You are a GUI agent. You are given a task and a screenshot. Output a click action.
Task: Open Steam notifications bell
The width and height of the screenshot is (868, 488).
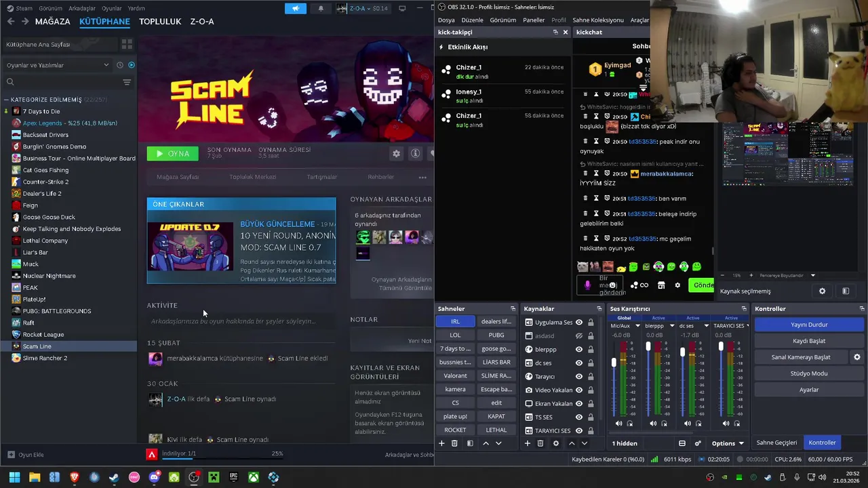(321, 8)
